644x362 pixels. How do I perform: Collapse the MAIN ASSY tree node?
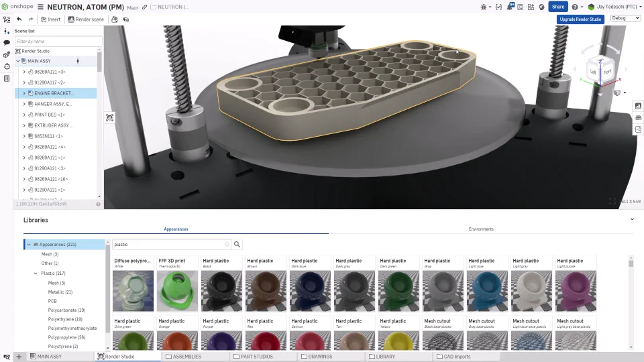pyautogui.click(x=18, y=61)
